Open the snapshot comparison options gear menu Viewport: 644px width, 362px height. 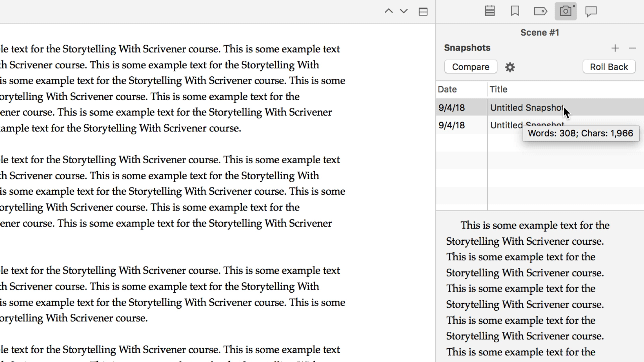coord(510,67)
